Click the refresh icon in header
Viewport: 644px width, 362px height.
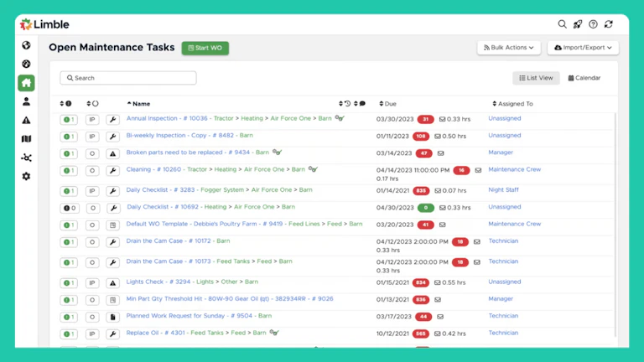[x=609, y=24]
